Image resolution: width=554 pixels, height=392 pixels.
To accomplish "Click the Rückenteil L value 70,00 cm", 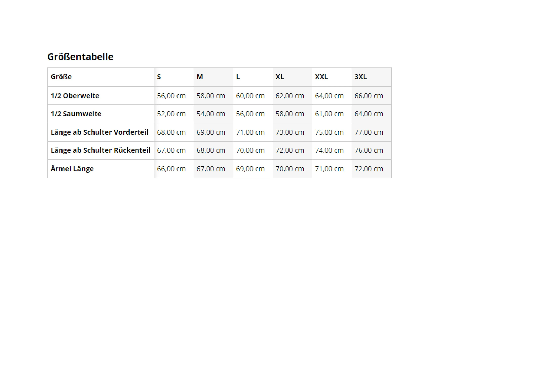I will [250, 151].
